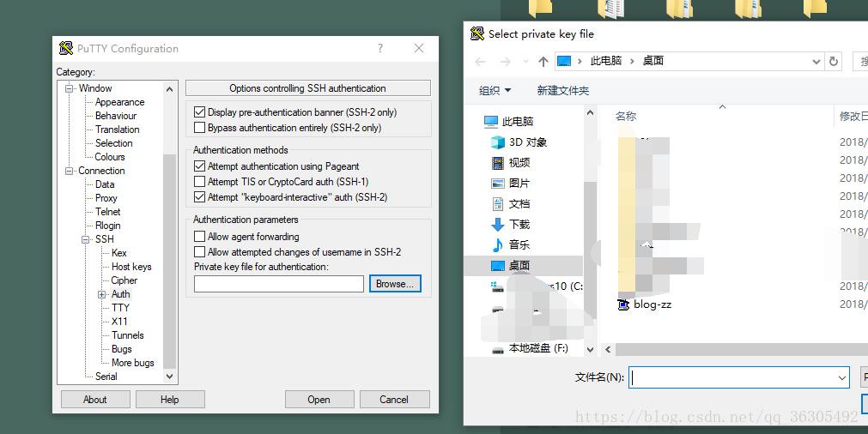Select 本地磁盘 (F:) drive in navigation pane
The image size is (868, 434).
(530, 348)
